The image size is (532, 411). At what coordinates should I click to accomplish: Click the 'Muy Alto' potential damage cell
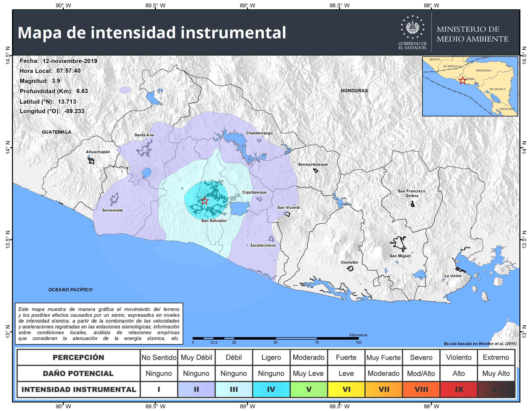pyautogui.click(x=496, y=373)
